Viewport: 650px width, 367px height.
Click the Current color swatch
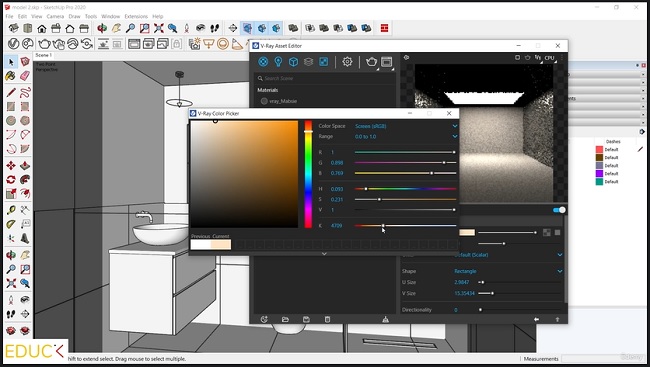click(221, 245)
